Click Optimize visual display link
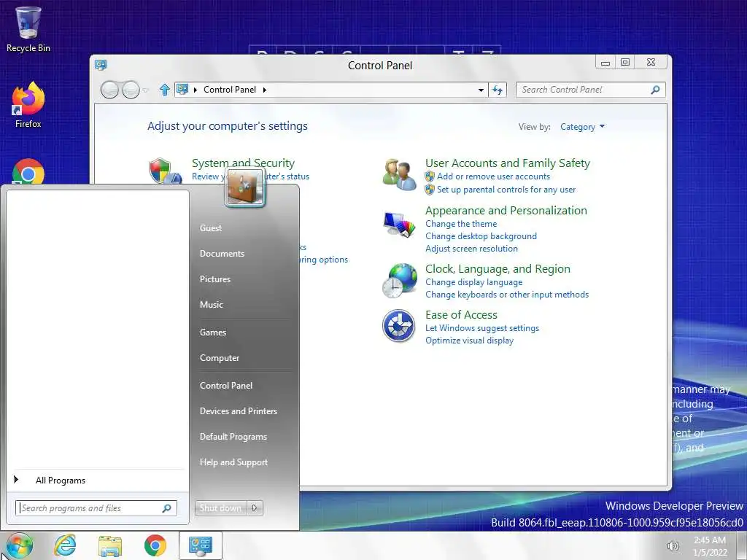 pyautogui.click(x=469, y=341)
